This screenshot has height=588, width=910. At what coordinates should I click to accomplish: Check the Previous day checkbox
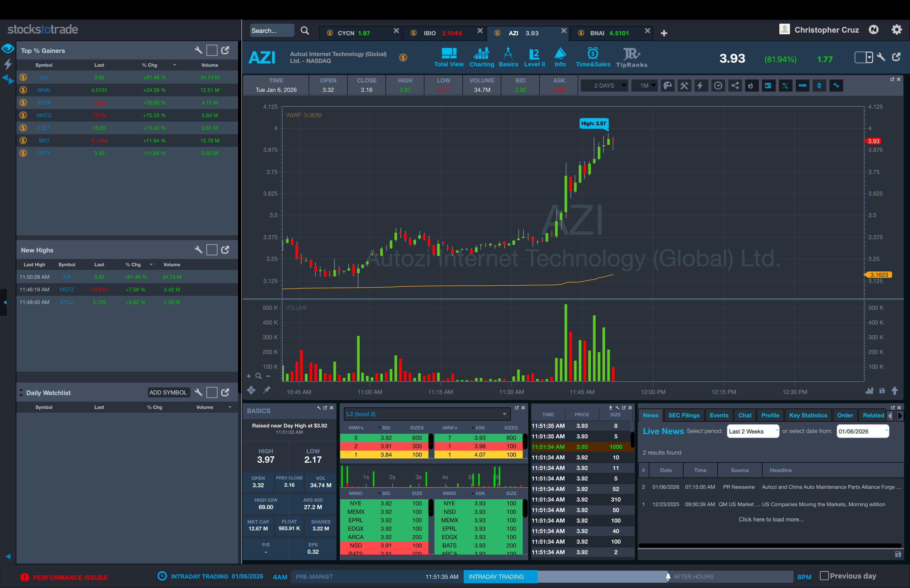(x=824, y=576)
